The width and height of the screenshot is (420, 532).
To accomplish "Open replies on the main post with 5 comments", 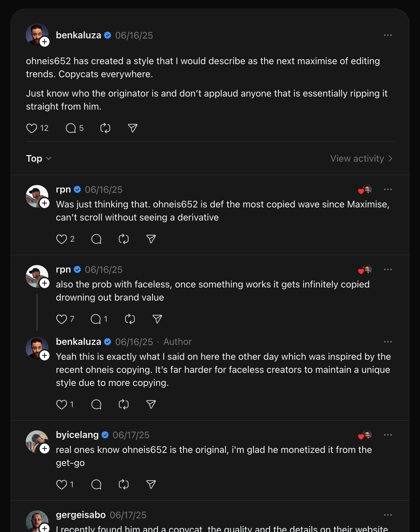I will coord(71,128).
